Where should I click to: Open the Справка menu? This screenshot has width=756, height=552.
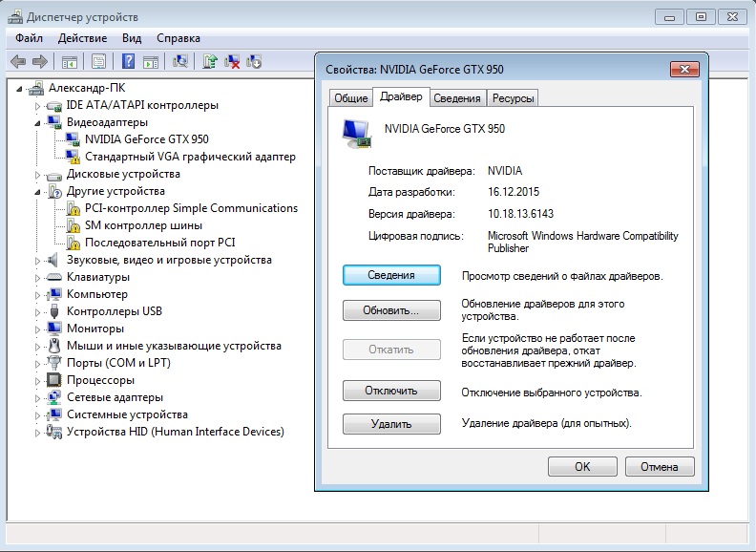coord(178,38)
